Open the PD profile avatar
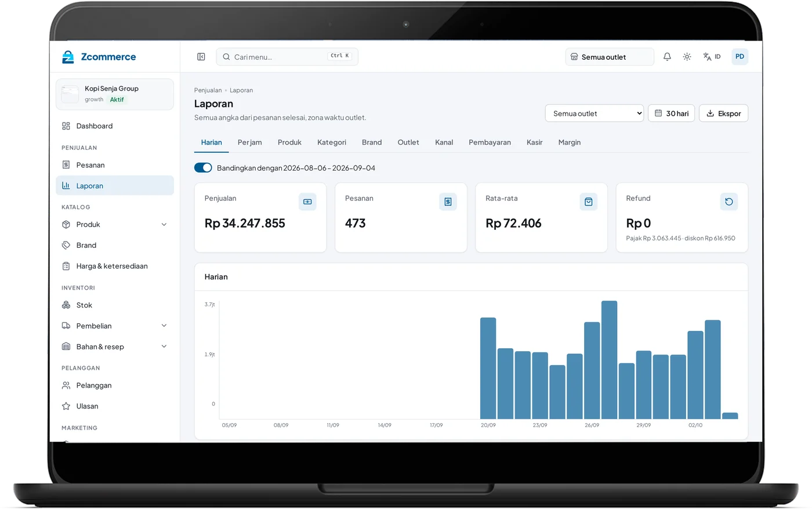 (x=739, y=57)
